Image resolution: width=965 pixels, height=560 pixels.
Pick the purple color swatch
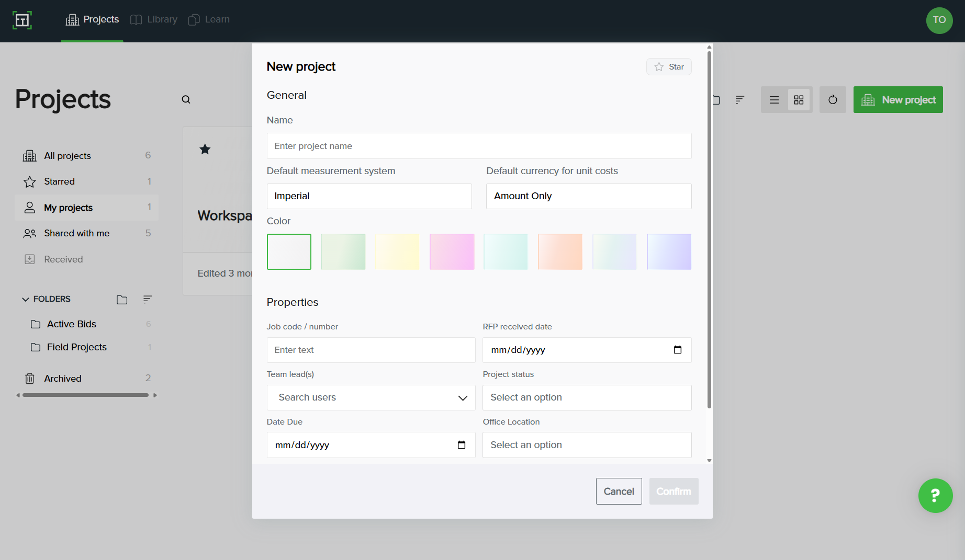tap(669, 252)
